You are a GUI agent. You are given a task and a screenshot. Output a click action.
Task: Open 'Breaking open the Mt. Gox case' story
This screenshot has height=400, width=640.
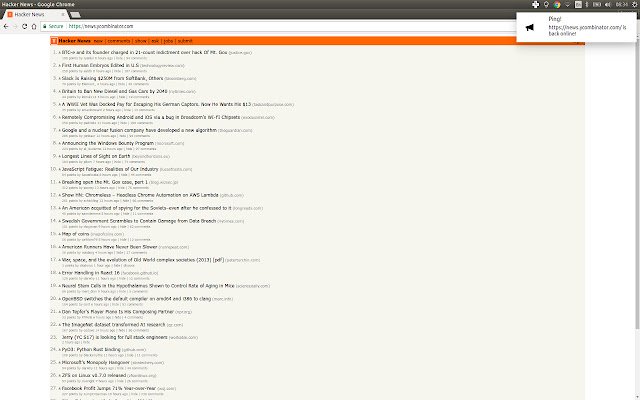(104, 182)
